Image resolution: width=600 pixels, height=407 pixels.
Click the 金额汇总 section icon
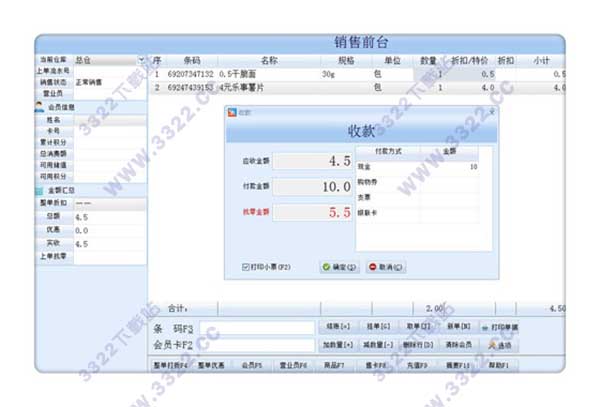pyautogui.click(x=39, y=190)
